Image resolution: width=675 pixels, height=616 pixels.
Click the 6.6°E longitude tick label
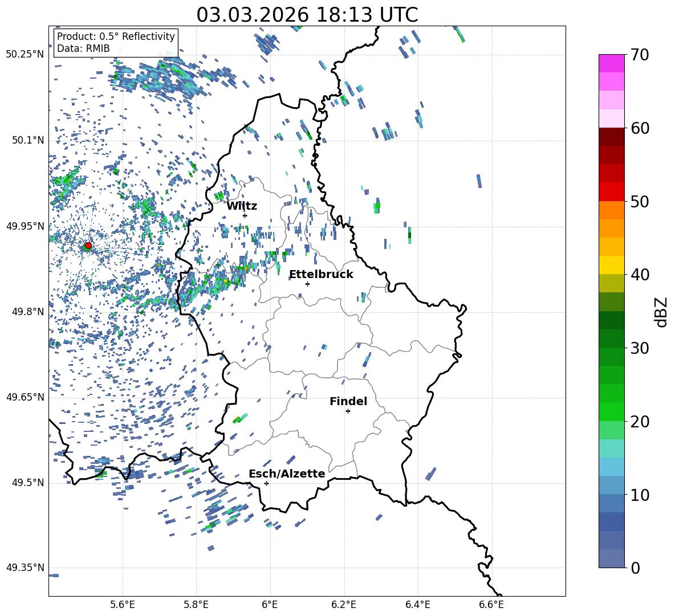coord(491,604)
